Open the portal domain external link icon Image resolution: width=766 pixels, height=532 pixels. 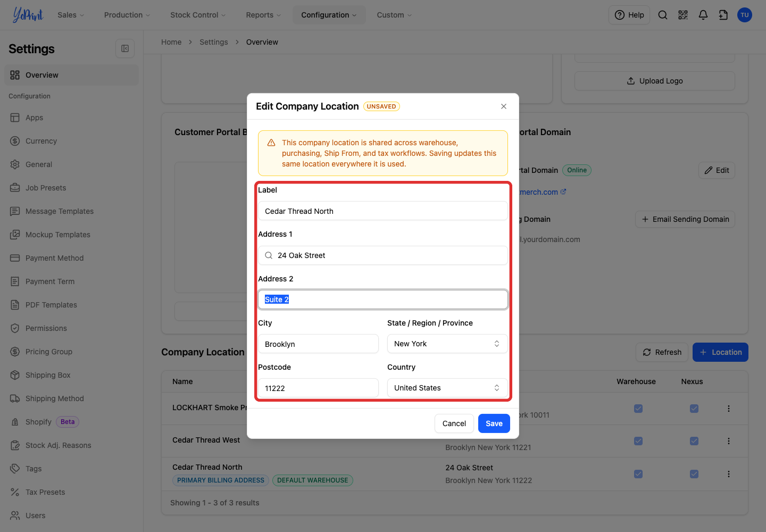click(563, 192)
